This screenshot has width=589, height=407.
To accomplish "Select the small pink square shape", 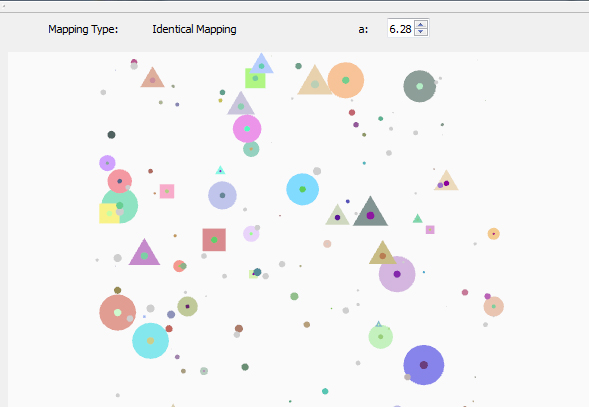I will pyautogui.click(x=167, y=191).
